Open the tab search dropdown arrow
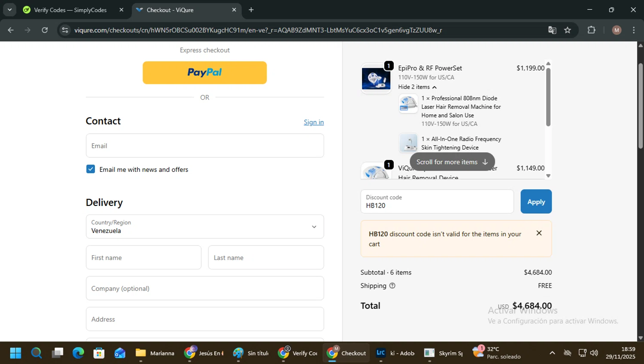 click(9, 9)
